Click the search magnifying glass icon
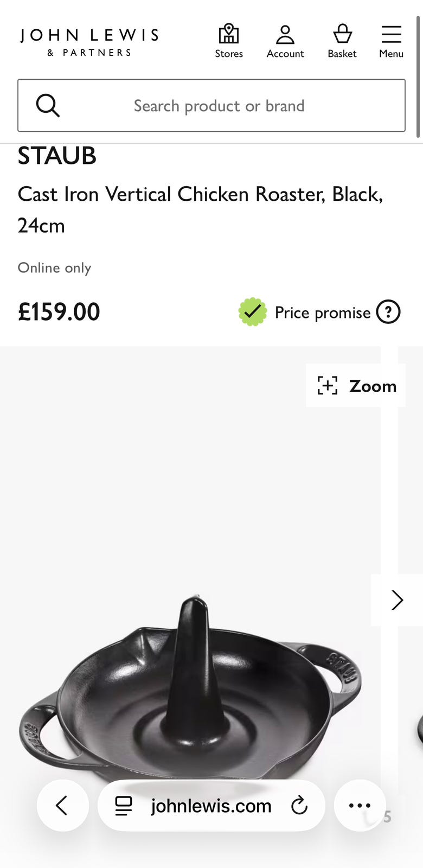This screenshot has width=423, height=868. (48, 105)
